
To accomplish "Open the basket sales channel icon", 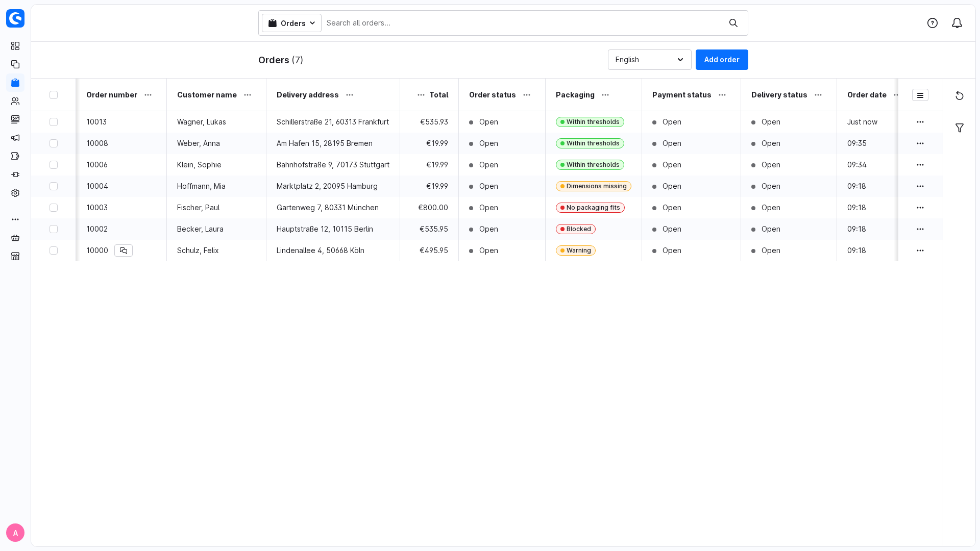I will (x=15, y=238).
